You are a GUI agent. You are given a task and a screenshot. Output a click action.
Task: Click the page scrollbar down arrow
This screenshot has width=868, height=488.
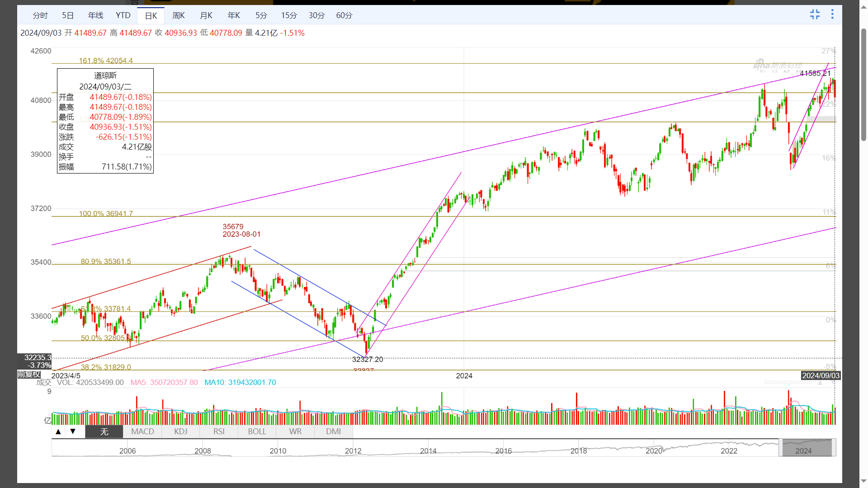tap(863, 481)
